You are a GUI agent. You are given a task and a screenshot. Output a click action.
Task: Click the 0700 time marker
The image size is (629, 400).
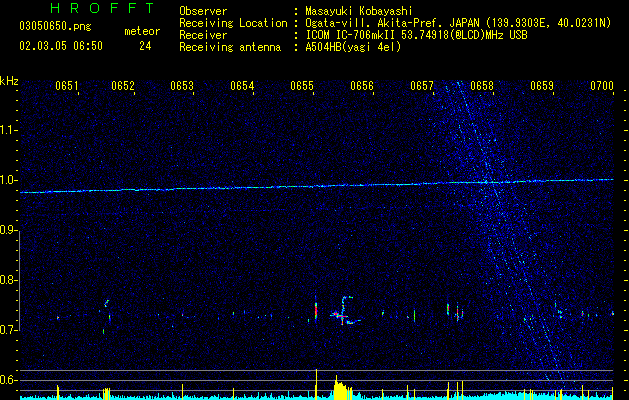602,86
